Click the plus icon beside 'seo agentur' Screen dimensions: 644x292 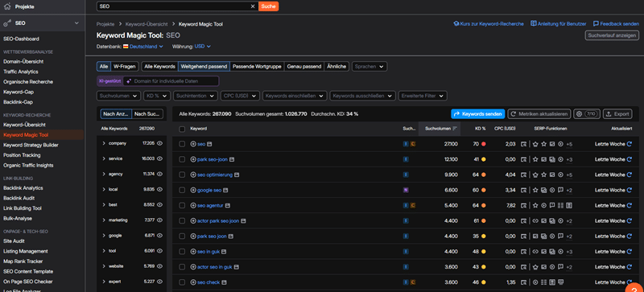click(193, 205)
